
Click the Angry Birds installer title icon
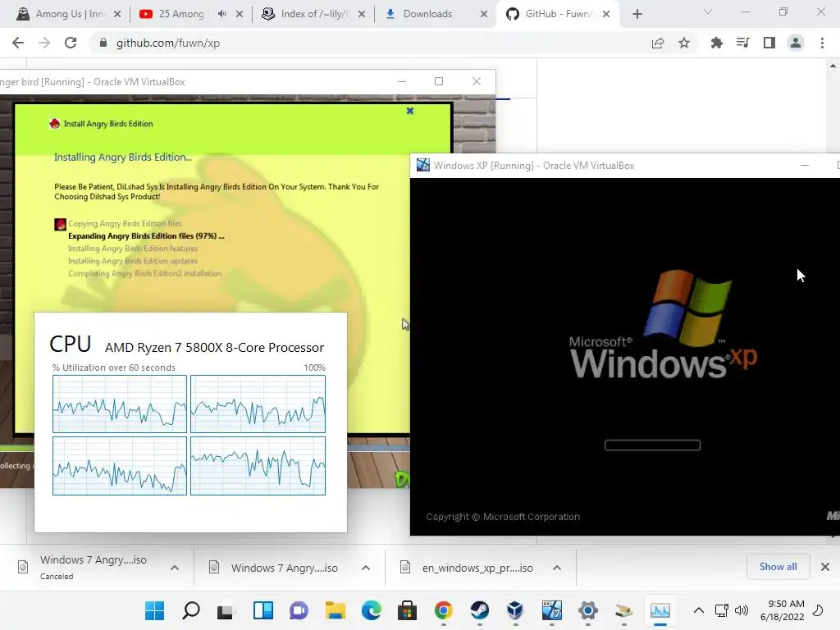point(54,124)
